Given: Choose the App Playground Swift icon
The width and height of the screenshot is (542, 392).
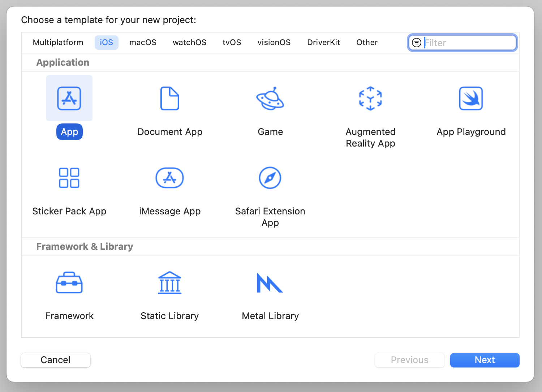Looking at the screenshot, I should click(x=471, y=98).
